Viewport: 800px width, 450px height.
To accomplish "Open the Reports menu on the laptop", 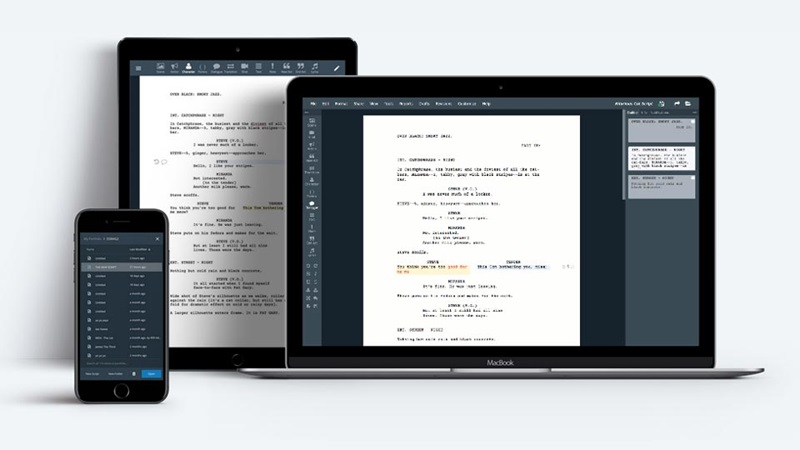I will coord(406,104).
